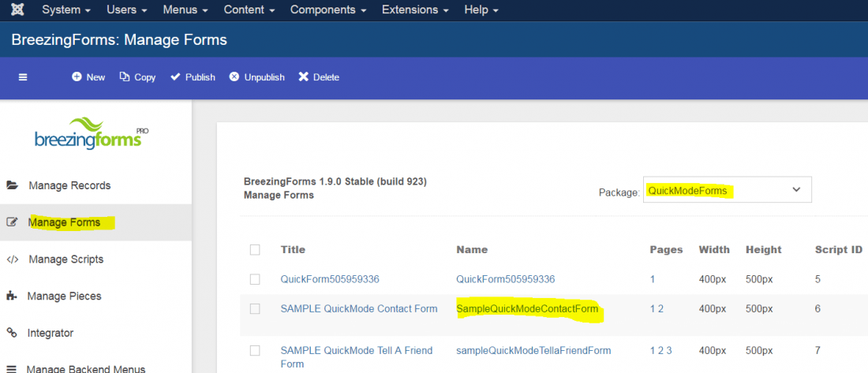Open the SAMPLE QuickMode Contact Form title link
The width and height of the screenshot is (868, 373).
click(x=359, y=309)
